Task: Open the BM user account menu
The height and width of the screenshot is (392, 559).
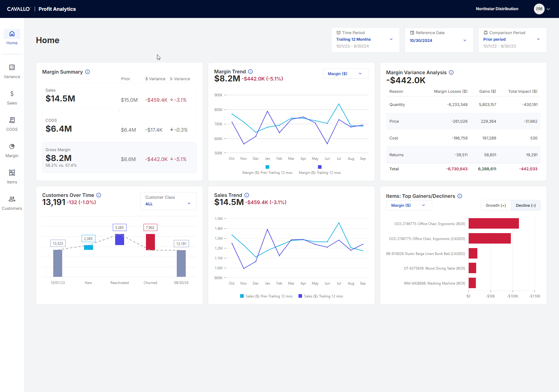Action: coord(542,9)
